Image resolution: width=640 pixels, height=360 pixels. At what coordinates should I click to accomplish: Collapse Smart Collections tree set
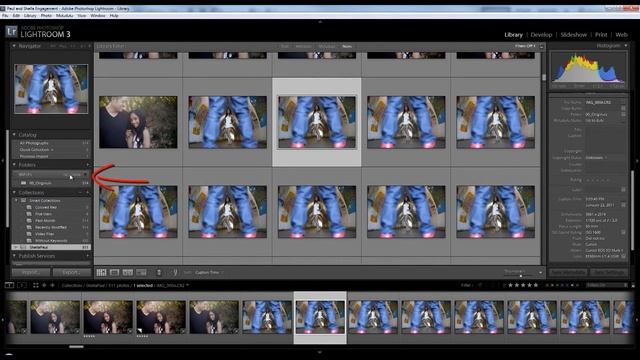[x=17, y=201]
